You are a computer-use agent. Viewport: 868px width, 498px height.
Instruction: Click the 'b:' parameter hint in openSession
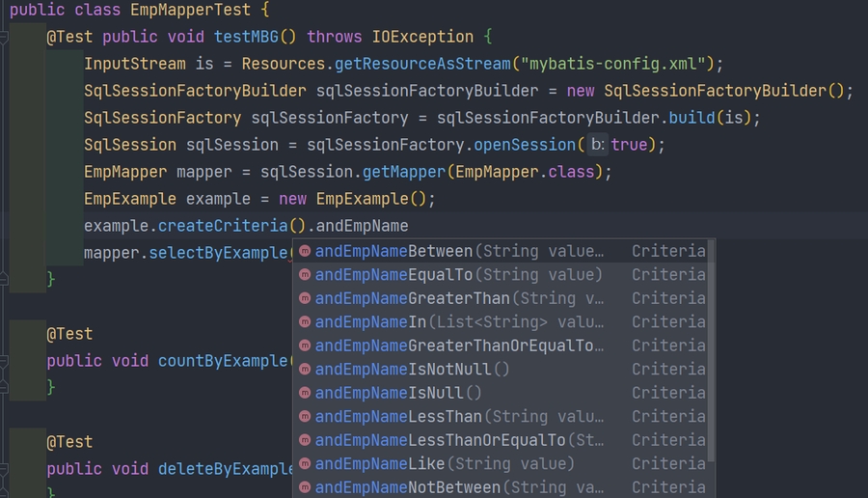597,145
